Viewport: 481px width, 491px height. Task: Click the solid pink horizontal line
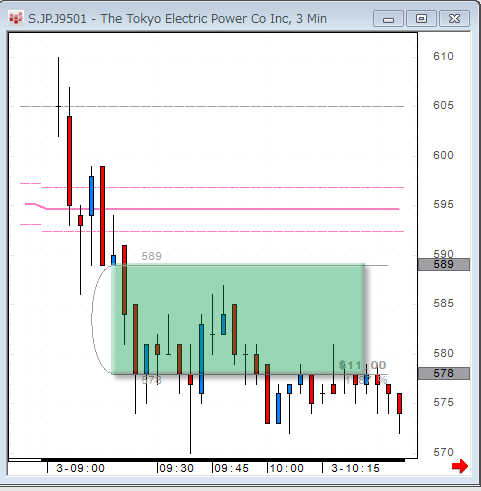coord(223,209)
